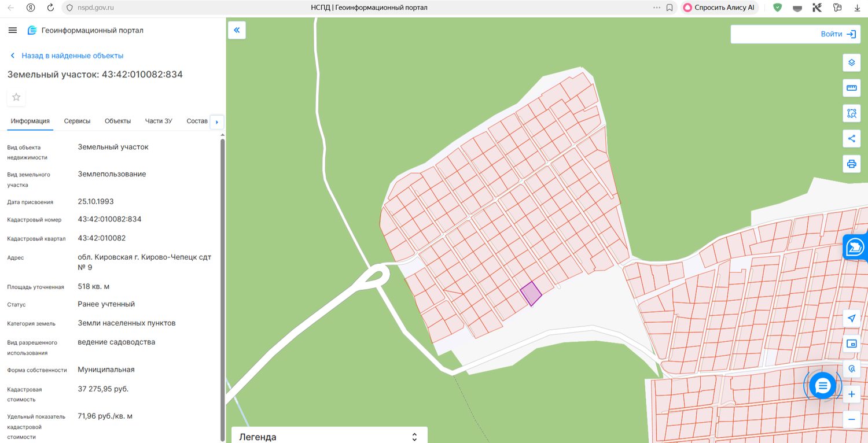This screenshot has height=443, width=868.
Task: Open the map layers panel
Action: tap(851, 62)
